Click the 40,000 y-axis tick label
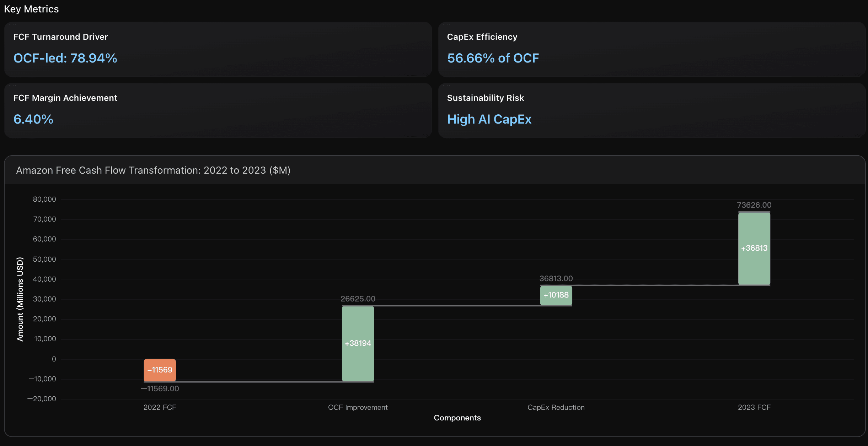868x446 pixels. coord(44,279)
